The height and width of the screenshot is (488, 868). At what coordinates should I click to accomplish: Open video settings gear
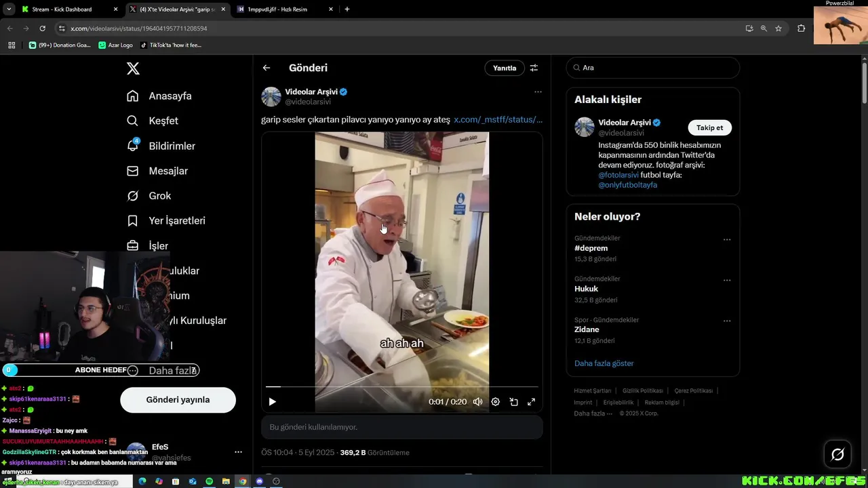click(x=496, y=402)
